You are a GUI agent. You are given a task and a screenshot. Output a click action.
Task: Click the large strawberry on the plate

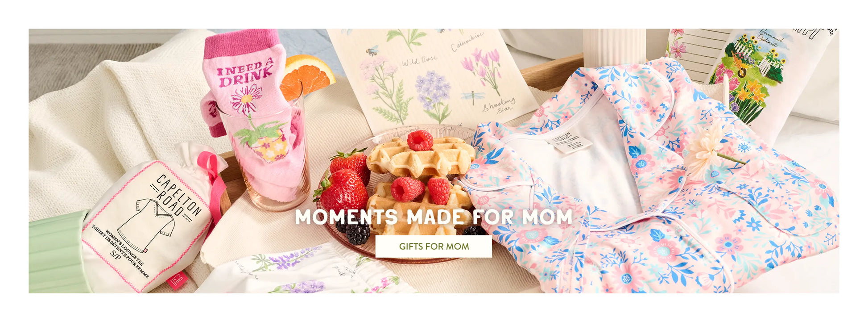(x=342, y=192)
